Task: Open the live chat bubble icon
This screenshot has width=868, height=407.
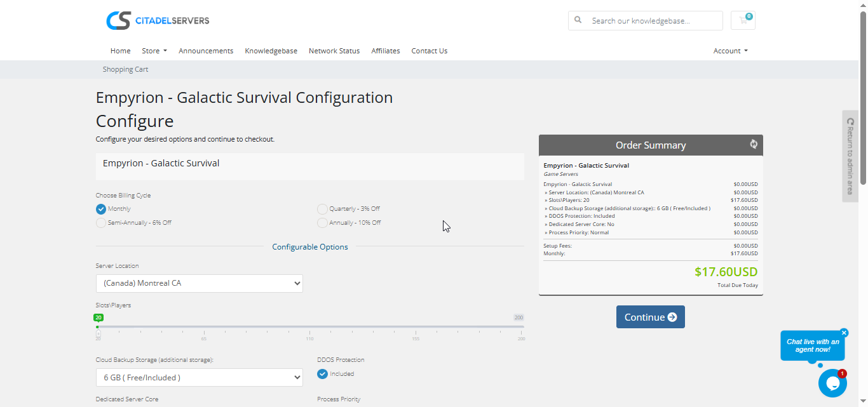Action: click(x=832, y=383)
